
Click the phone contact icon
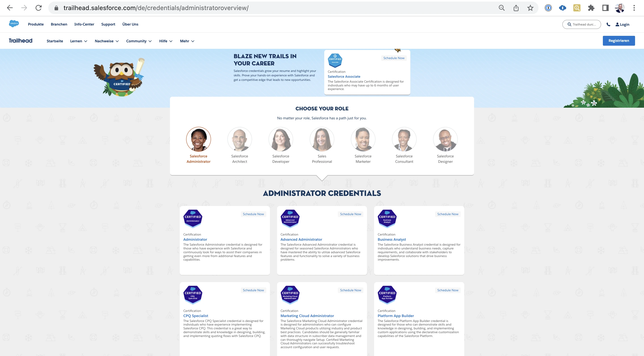click(608, 24)
